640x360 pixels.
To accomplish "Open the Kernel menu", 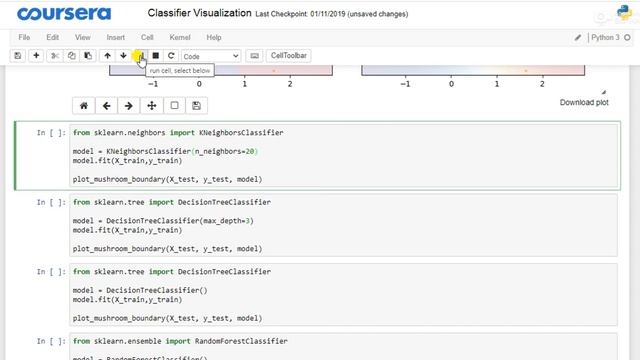I will click(x=180, y=37).
